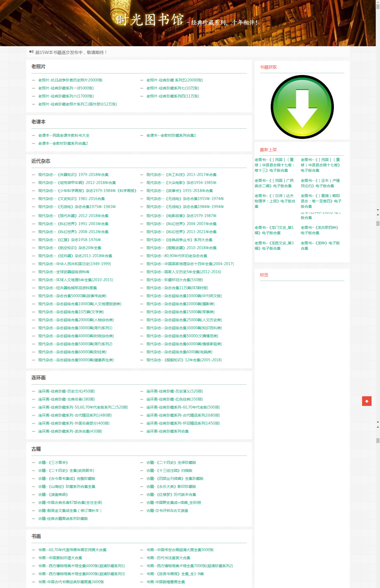380x588 pixels.
Task: Open 古籍-《二十四史》全译珍藏版
Action: [x=171, y=462]
